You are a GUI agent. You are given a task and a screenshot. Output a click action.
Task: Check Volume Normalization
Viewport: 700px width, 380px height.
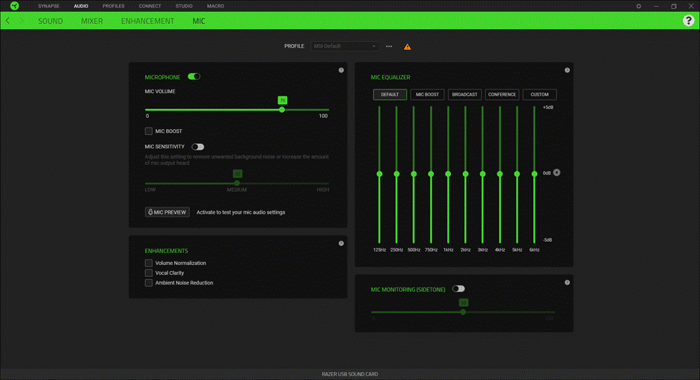pos(149,263)
